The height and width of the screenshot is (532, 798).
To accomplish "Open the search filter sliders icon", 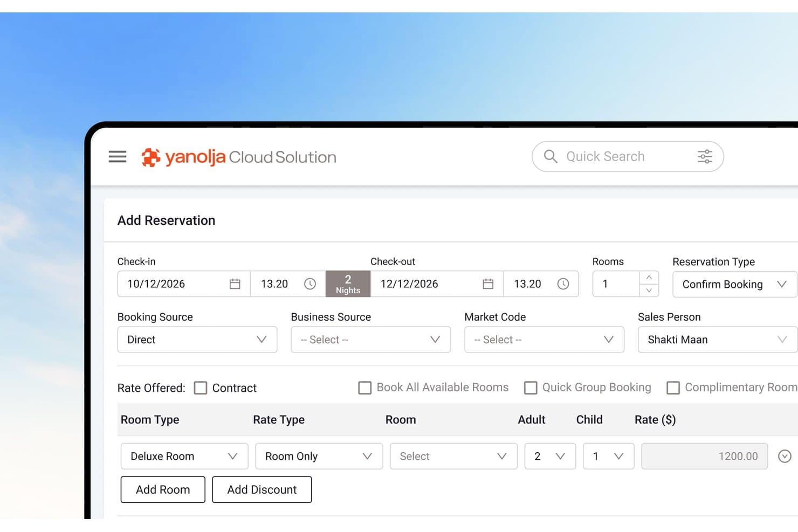I will click(x=705, y=156).
